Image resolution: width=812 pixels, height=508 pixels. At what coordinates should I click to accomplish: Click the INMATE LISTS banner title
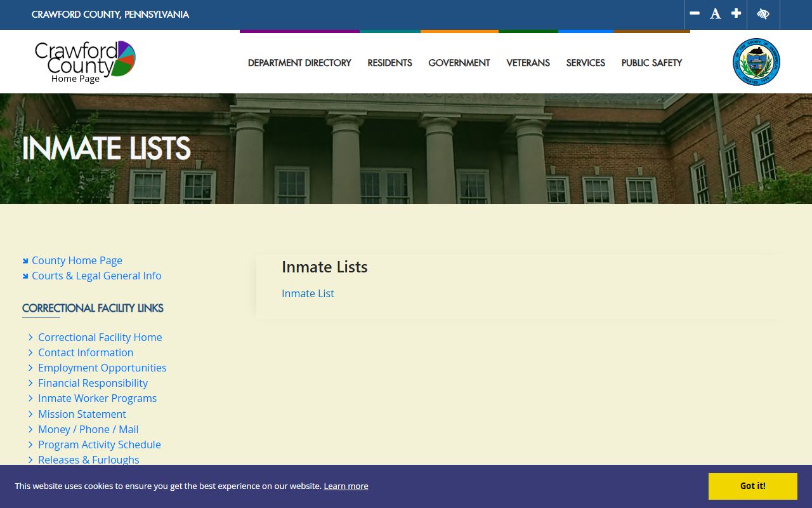click(x=106, y=149)
